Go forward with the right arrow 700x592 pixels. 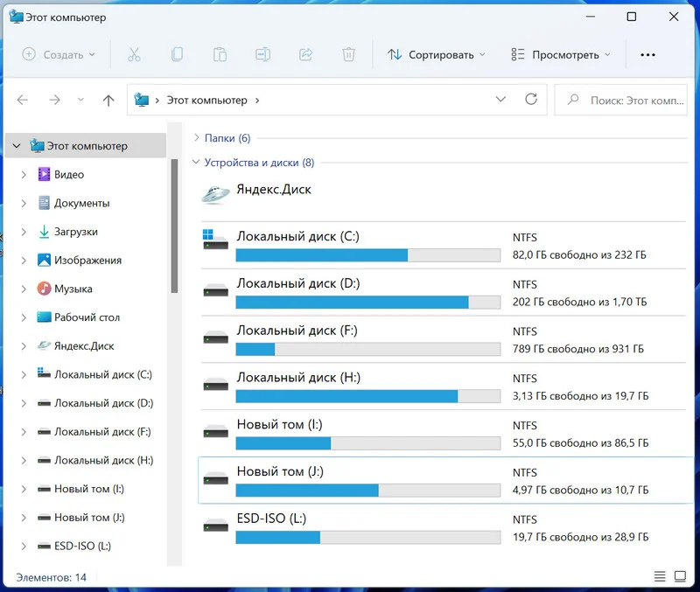[x=54, y=100]
